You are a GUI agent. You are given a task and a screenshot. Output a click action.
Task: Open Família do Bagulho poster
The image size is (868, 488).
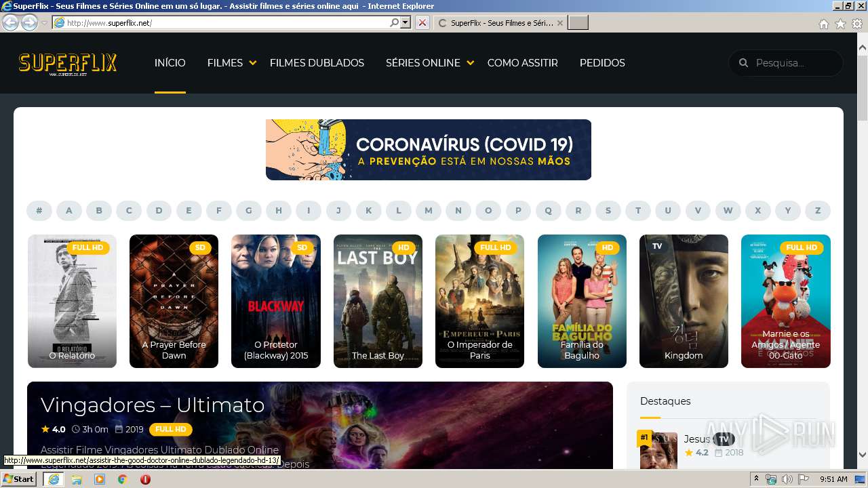(582, 301)
